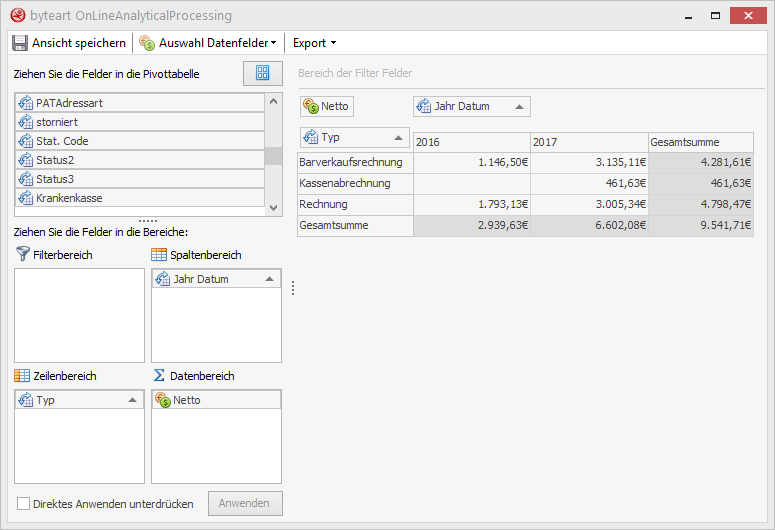The width and height of the screenshot is (775, 530).
Task: Click the Zeilenbereich table icon
Action: click(23, 376)
